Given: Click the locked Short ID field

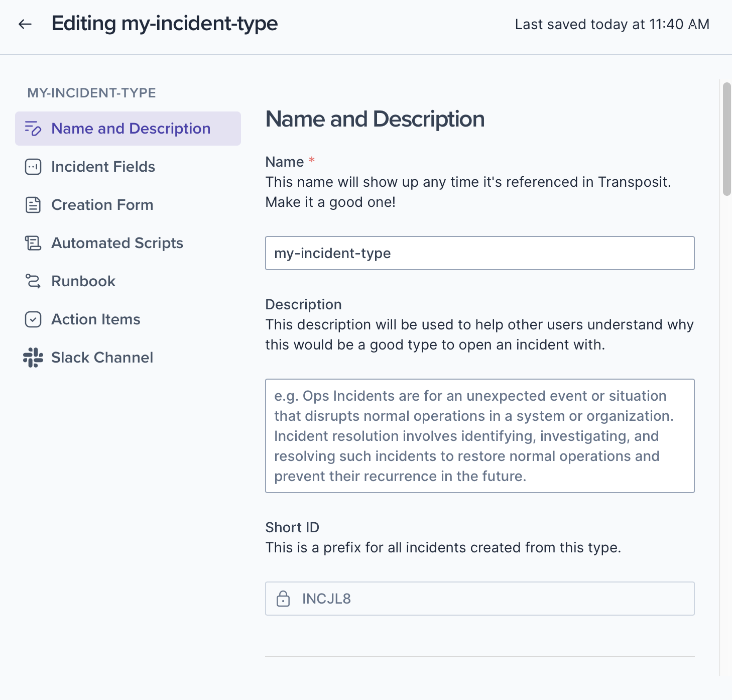Looking at the screenshot, I should pos(479,599).
